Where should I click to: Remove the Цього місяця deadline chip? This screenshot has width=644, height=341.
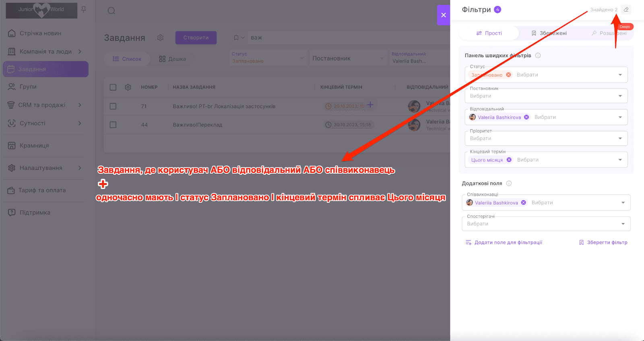pos(509,160)
